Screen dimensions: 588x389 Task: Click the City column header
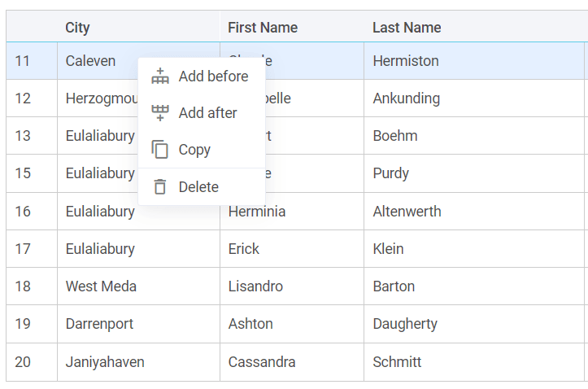coord(77,28)
